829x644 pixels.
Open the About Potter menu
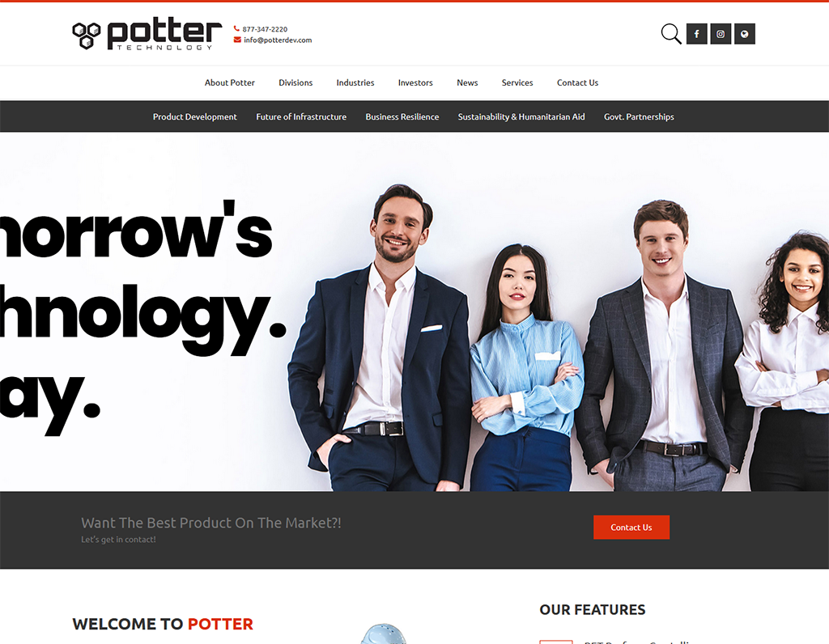229,83
